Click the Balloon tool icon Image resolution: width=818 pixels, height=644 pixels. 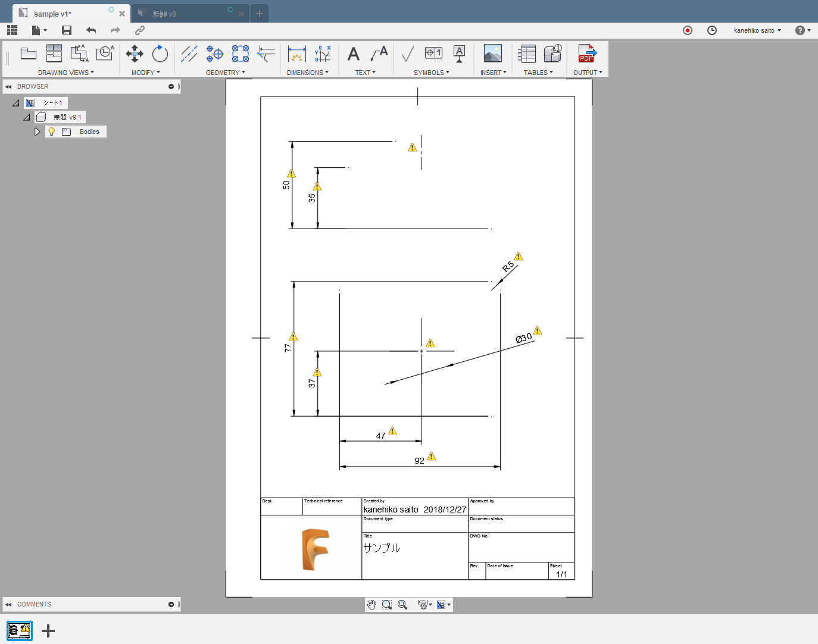553,53
